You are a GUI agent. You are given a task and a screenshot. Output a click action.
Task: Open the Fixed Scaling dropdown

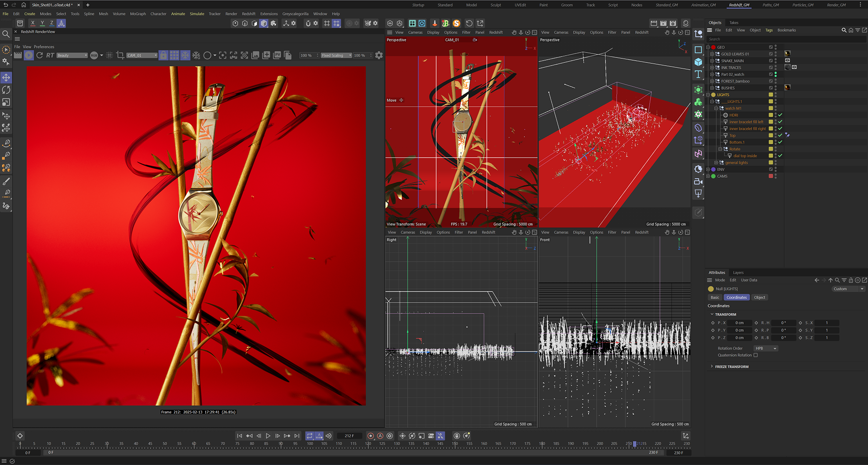tap(336, 55)
